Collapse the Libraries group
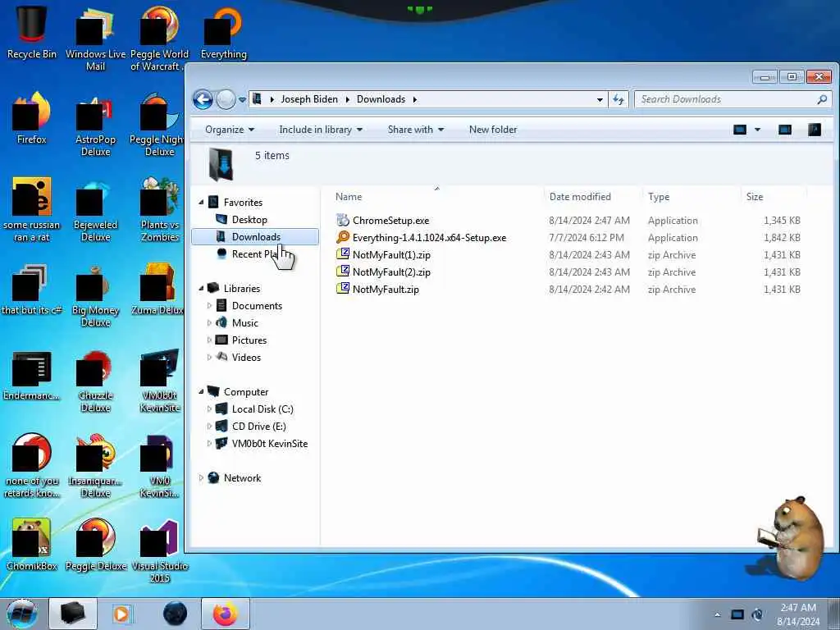 pyautogui.click(x=202, y=288)
